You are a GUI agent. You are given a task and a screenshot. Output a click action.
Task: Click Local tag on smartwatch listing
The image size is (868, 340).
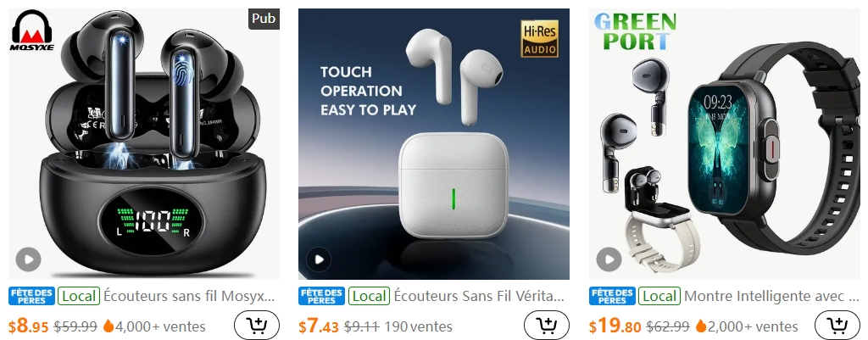[x=659, y=296]
